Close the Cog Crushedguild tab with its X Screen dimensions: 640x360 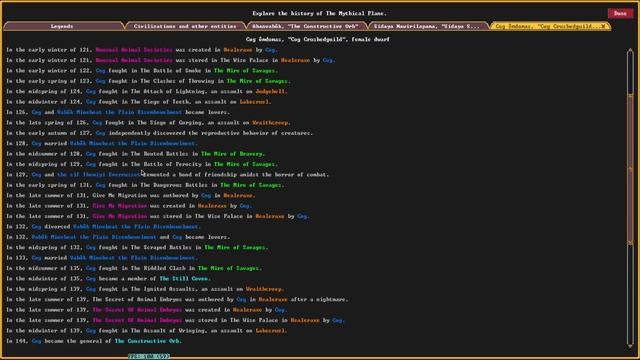[604, 26]
